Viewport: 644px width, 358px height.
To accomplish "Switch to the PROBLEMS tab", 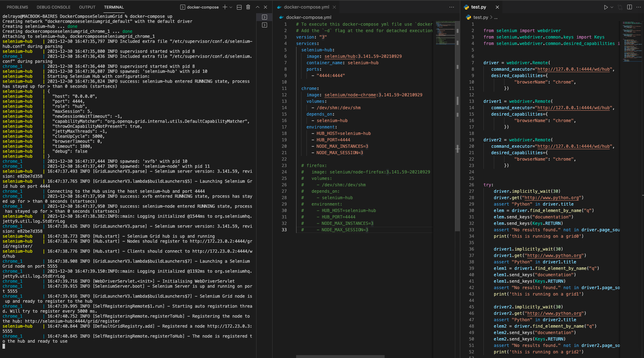I will 17,7.
